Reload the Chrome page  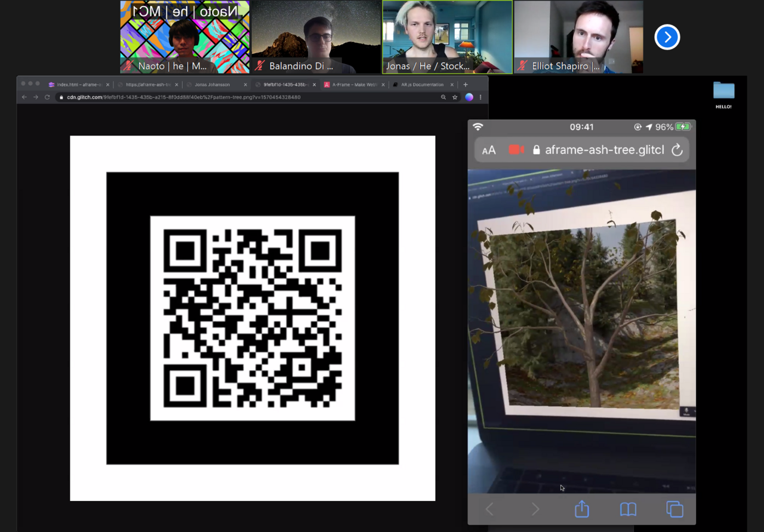point(47,97)
